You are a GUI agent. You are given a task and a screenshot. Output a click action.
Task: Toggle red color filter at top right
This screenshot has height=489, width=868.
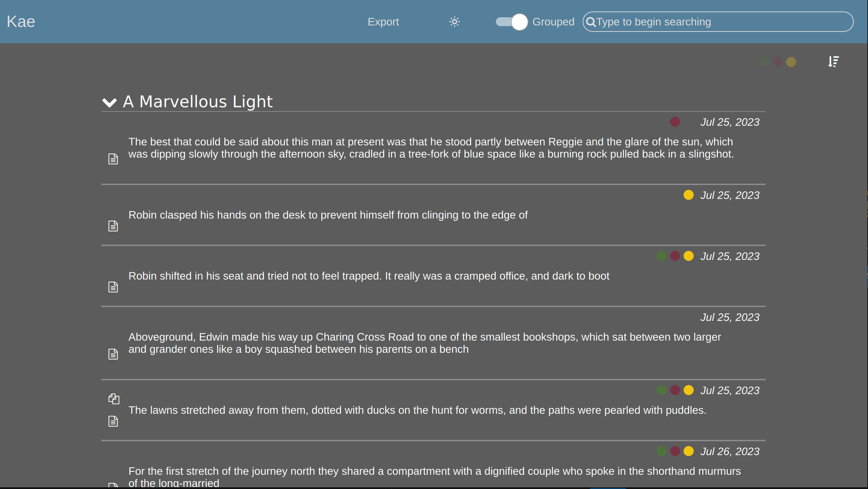coord(777,62)
